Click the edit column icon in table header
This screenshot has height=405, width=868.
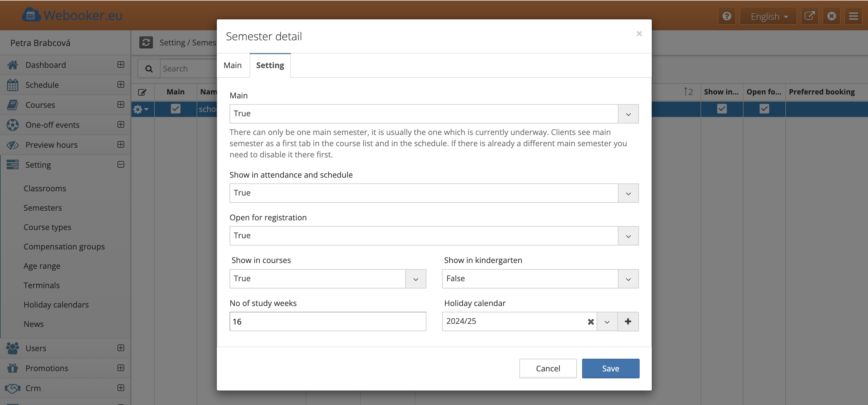point(142,92)
